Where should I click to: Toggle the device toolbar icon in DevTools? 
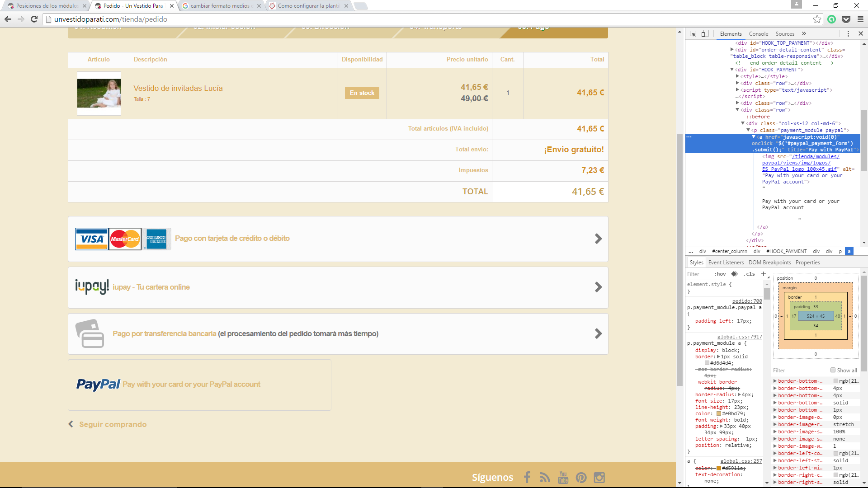point(705,34)
